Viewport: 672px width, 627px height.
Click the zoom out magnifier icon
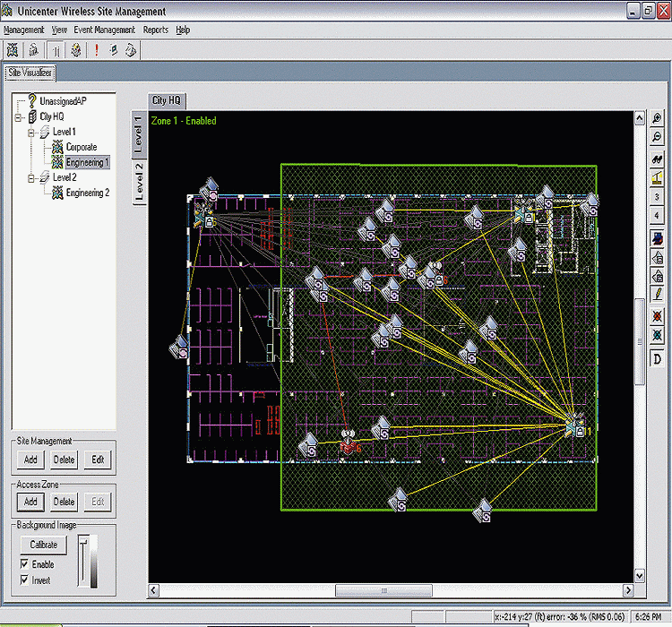pos(658,137)
